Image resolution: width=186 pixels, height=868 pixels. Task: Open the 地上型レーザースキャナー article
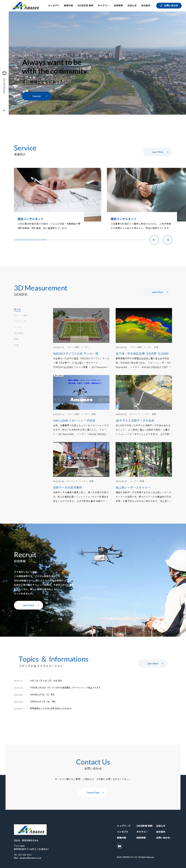133,488
